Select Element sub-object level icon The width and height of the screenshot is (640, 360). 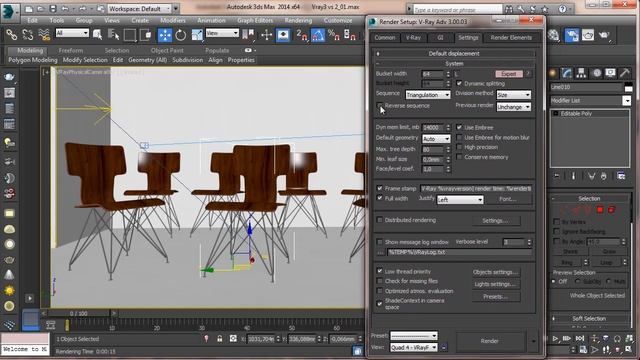[611, 210]
